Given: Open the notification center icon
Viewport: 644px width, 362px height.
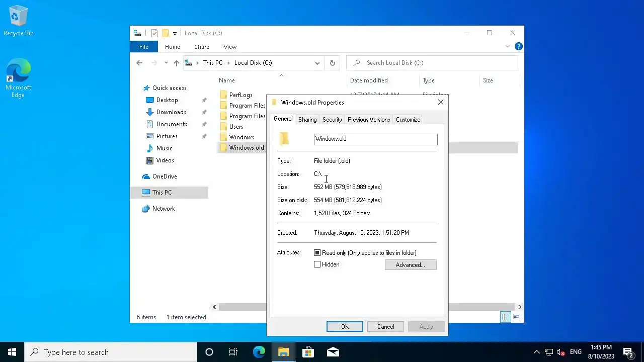Looking at the screenshot, I should pyautogui.click(x=628, y=352).
